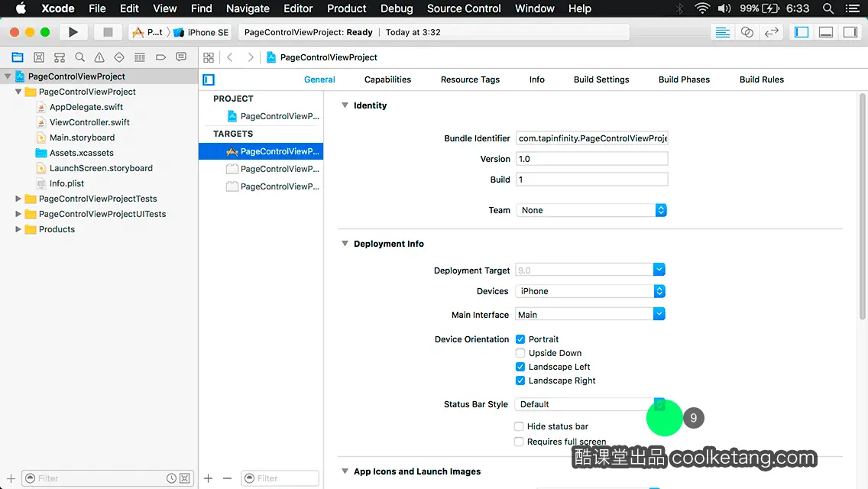Open the related items grid menu
This screenshot has width=868, height=489.
point(209,57)
